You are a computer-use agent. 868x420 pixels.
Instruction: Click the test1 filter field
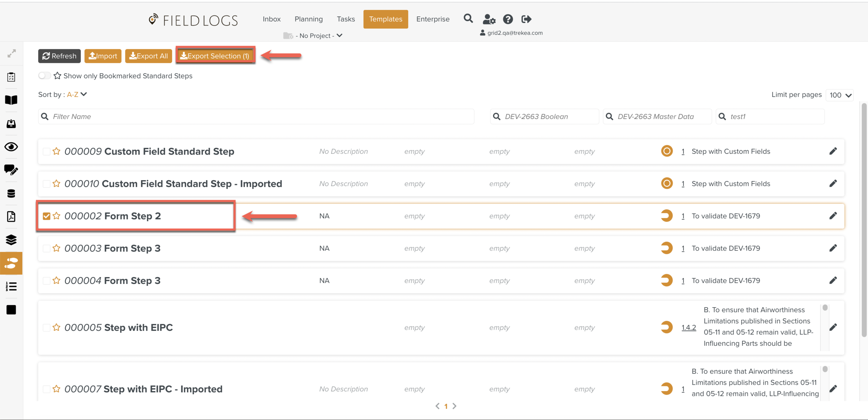[x=770, y=116]
